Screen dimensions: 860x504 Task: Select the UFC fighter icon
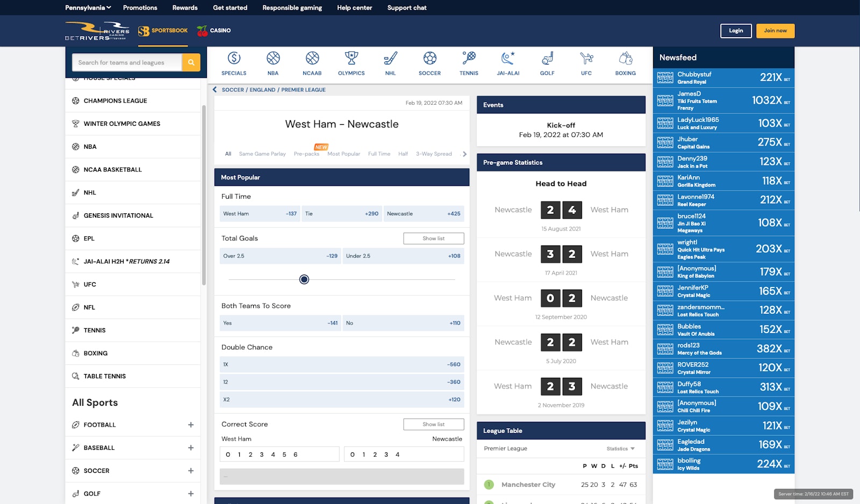[586, 58]
